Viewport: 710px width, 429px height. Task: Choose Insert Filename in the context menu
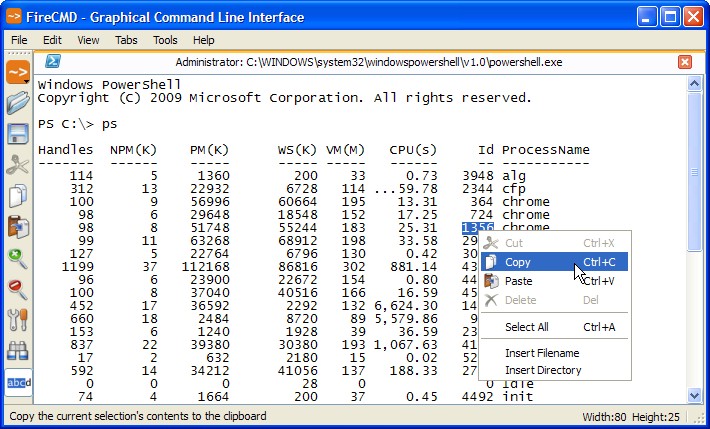[554, 353]
